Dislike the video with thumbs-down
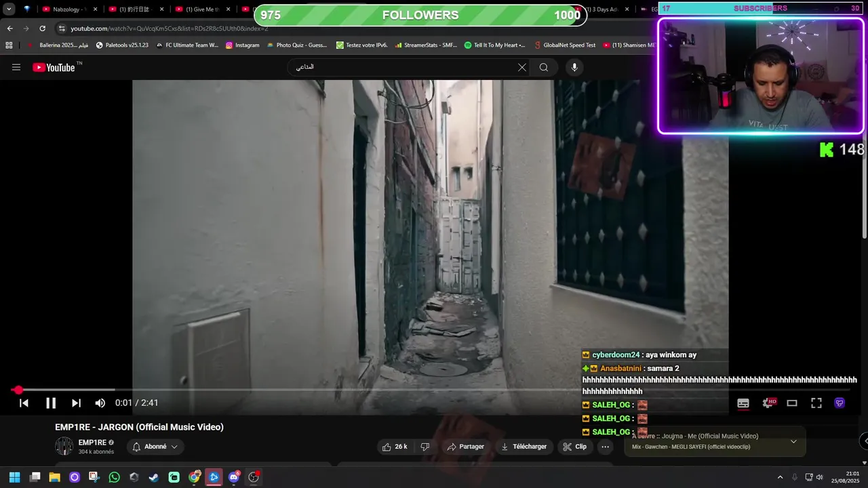This screenshot has height=488, width=868. tap(425, 447)
